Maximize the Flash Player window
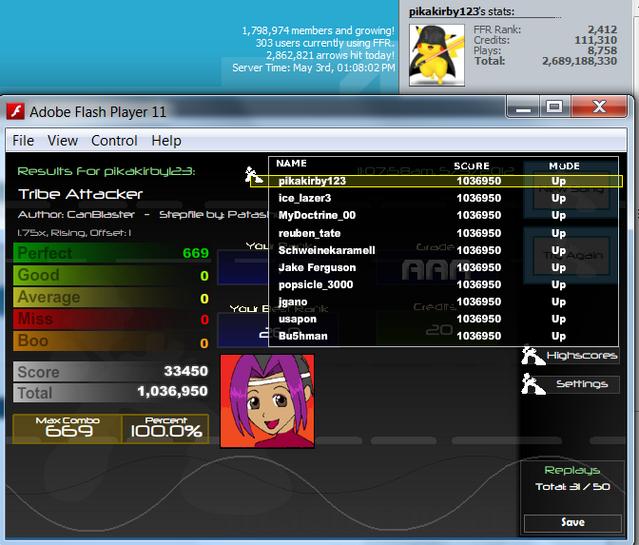 [554, 107]
